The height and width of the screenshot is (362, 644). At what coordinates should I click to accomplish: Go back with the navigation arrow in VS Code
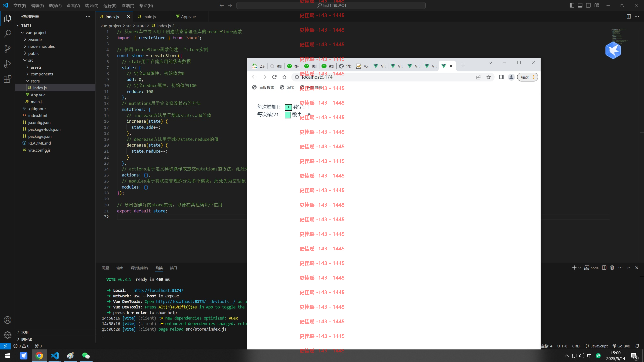click(222, 6)
